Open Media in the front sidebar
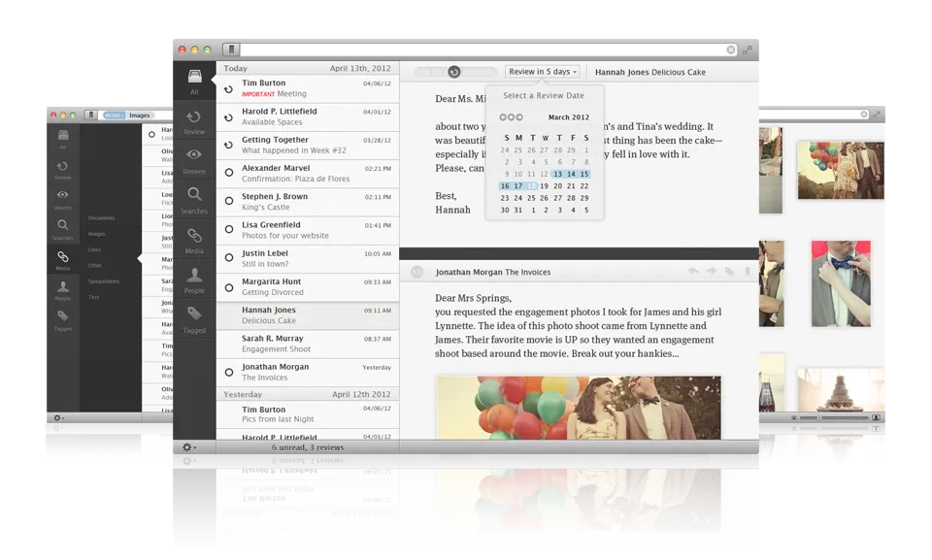932x560 pixels. click(x=194, y=241)
